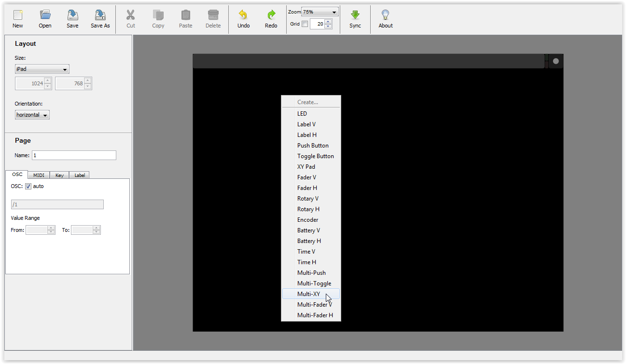Choose Encoder from the menu
Viewport: 626px width, 364px height.
311,220
